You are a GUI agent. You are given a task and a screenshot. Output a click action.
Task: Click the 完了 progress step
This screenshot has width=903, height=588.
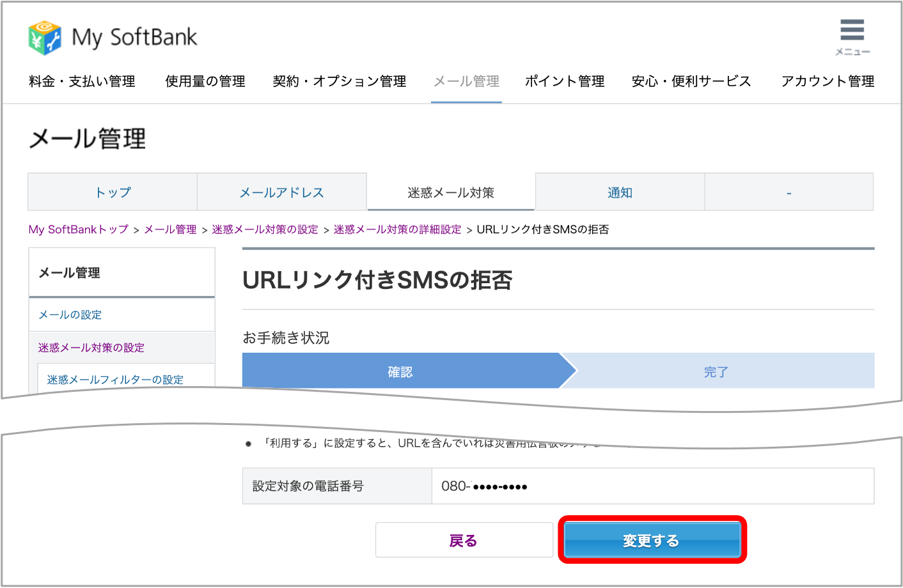pyautogui.click(x=716, y=371)
